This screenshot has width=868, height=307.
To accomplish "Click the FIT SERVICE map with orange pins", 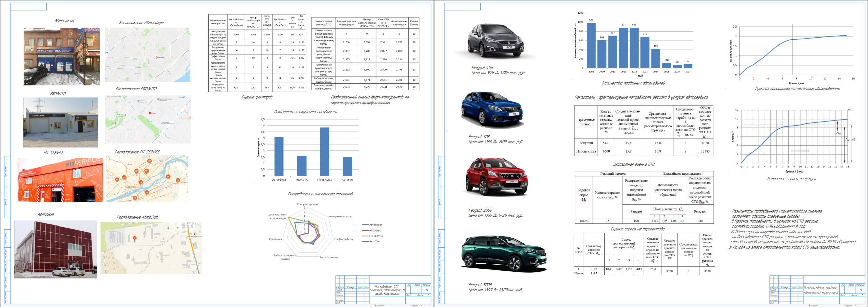I will [147, 179].
